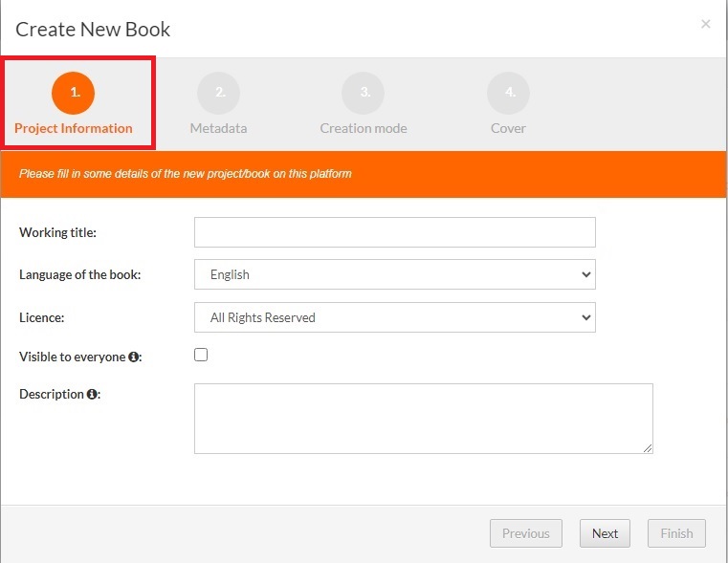This screenshot has width=728, height=563.
Task: Click the step 2 number circle
Action: click(218, 93)
